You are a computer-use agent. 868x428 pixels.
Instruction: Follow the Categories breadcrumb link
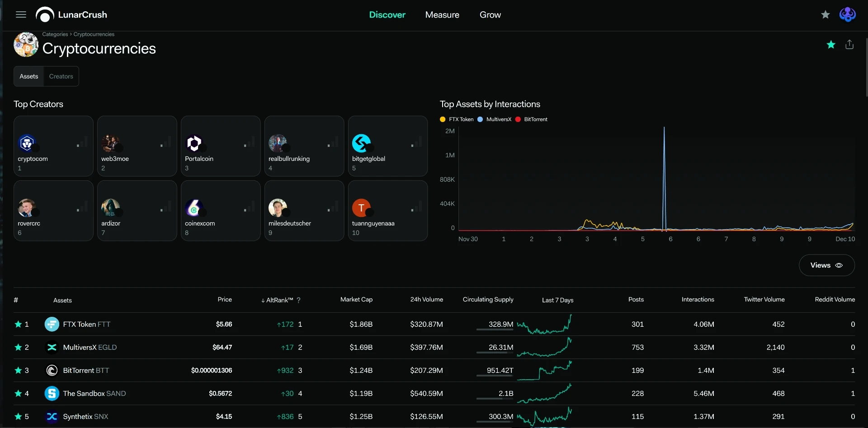(55, 34)
